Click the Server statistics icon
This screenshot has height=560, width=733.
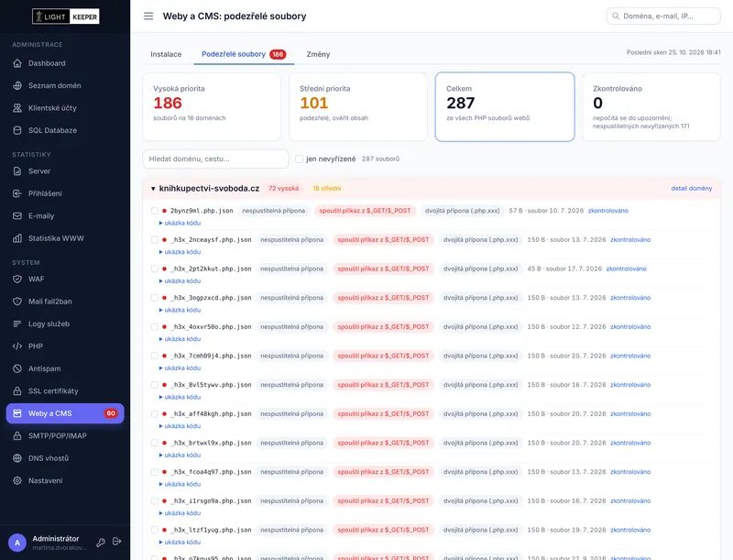click(17, 171)
